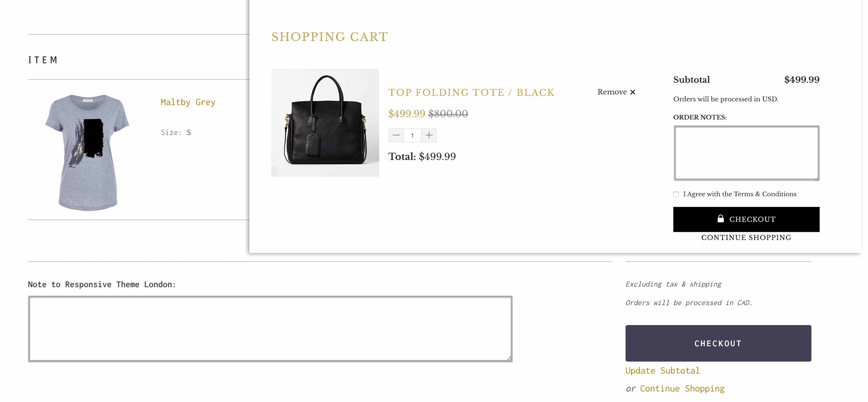
Task: Remove the Top Folding Tote from cart
Action: (616, 92)
